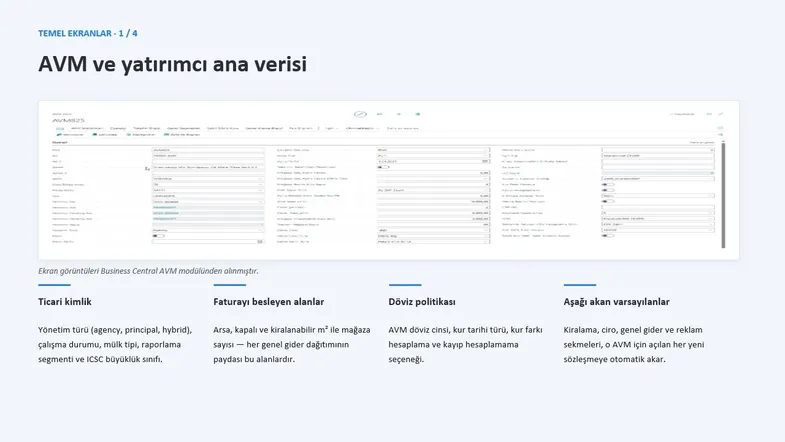Click the collapse arrows icon at far top right
This screenshot has height=442, width=785.
(721, 114)
